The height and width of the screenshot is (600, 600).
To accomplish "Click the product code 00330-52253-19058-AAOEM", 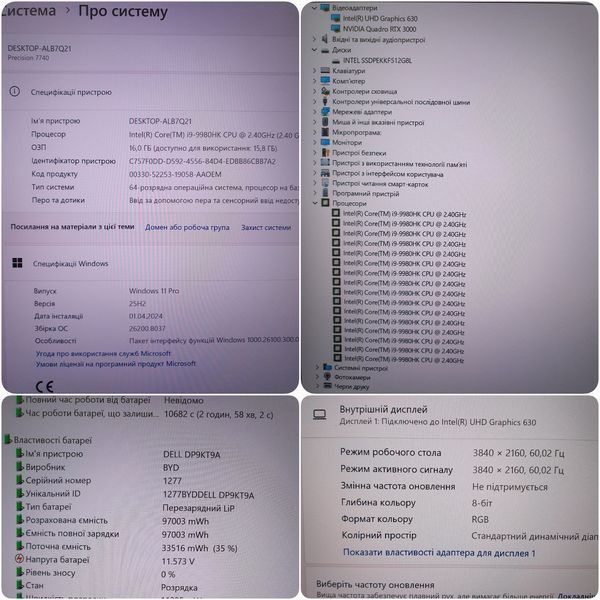I will click(175, 174).
